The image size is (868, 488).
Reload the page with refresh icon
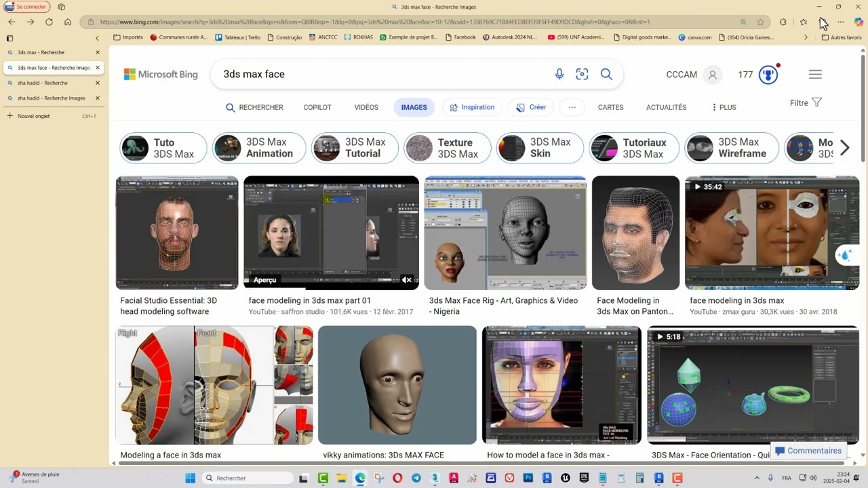49,22
